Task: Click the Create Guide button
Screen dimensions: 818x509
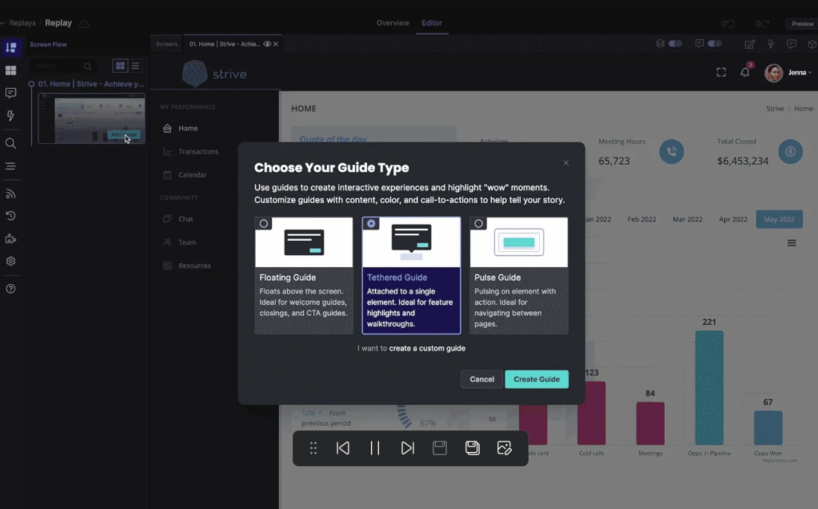Action: point(536,379)
